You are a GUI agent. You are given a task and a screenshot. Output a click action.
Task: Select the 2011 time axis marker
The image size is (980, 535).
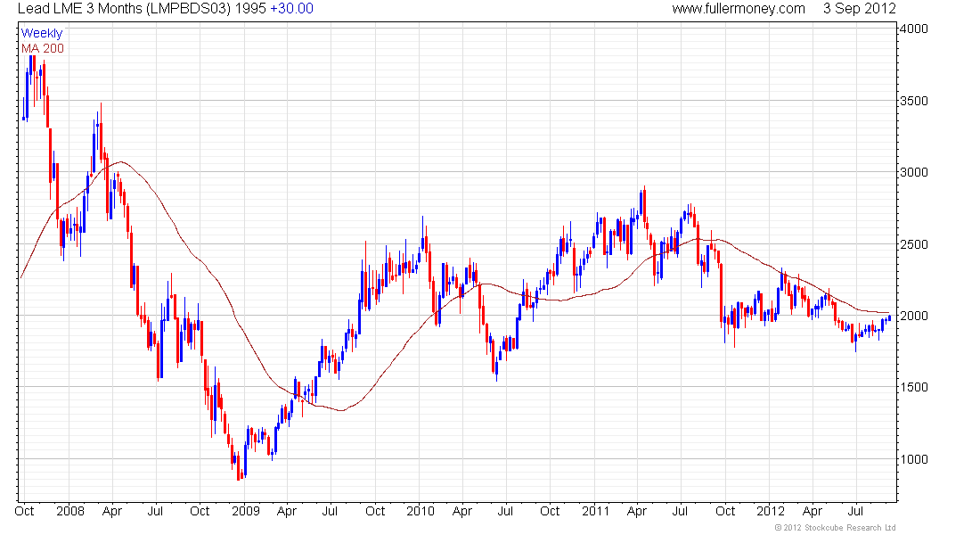(594, 511)
